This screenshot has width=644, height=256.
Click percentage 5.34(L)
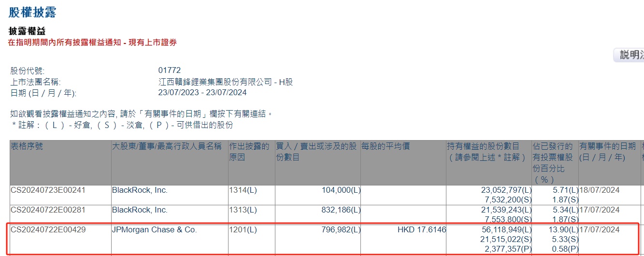tap(565, 210)
